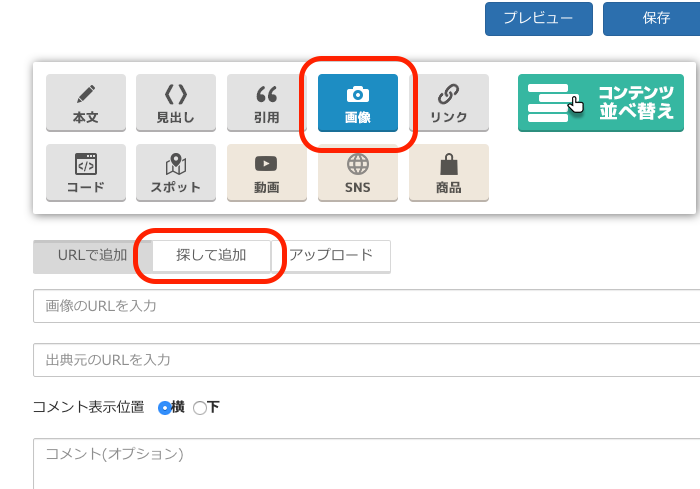The height and width of the screenshot is (489, 700).
Task: Select the 横 comment position radio
Action: (164, 408)
